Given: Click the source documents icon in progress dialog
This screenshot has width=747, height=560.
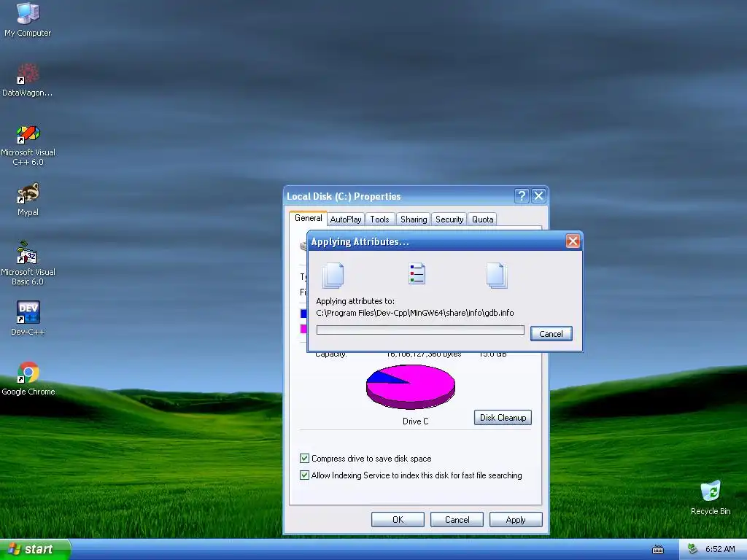Looking at the screenshot, I should (x=333, y=275).
